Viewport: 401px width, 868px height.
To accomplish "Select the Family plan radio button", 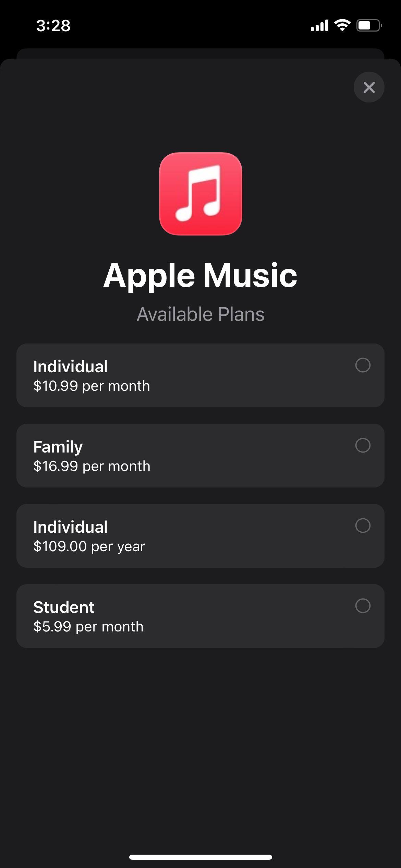I will click(363, 445).
